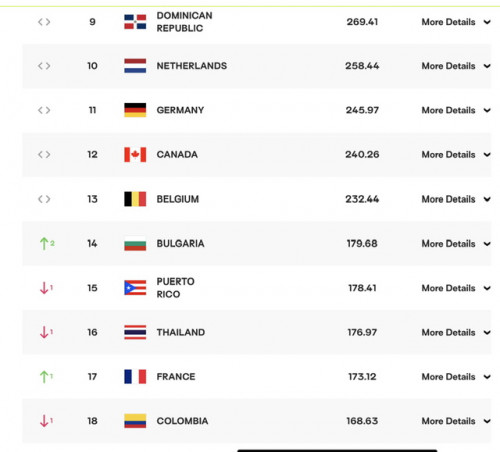500x452 pixels.
Task: Click France's green up-arrow rank indicator
Action: (x=46, y=377)
